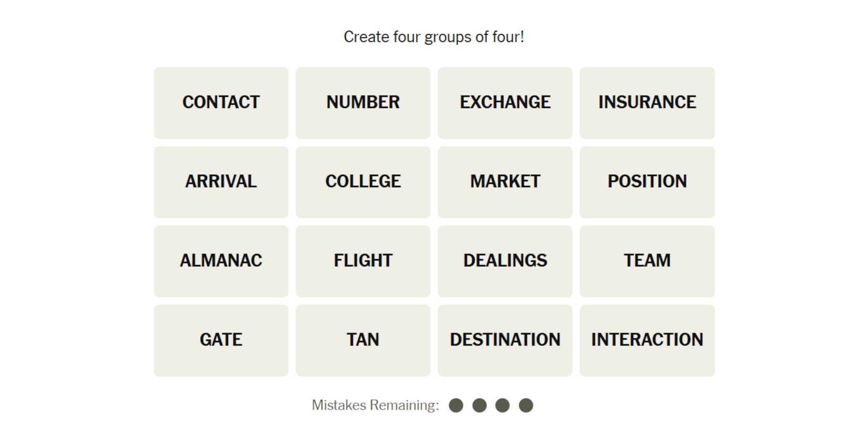Choose the INSURANCE word tile
This screenshot has width=868, height=434.
(x=647, y=103)
